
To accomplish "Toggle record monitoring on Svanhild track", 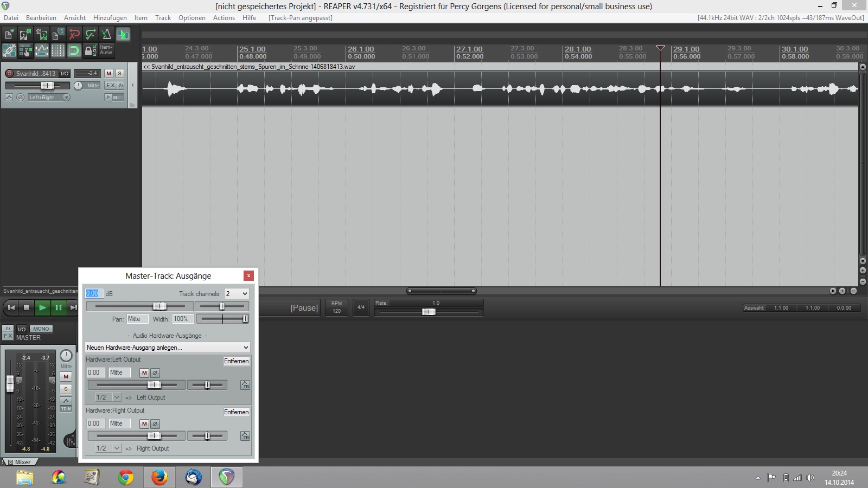I will 108,98.
